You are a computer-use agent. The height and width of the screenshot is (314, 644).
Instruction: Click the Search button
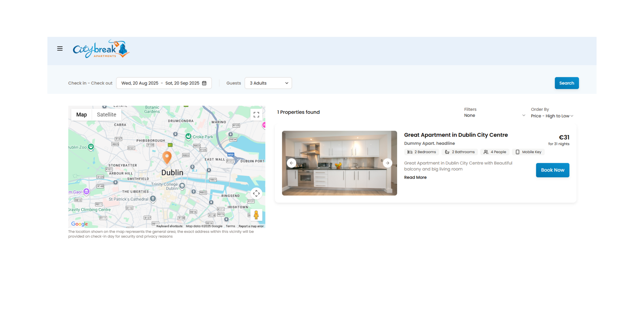point(566,83)
